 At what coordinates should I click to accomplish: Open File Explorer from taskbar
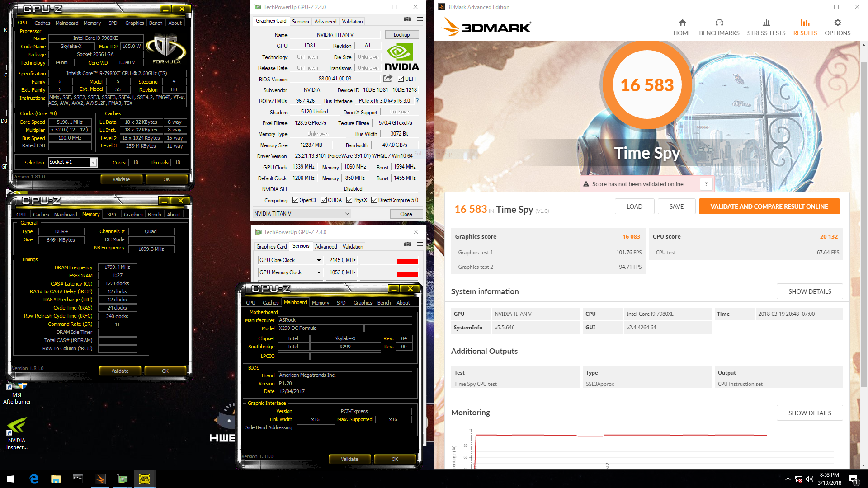(56, 479)
